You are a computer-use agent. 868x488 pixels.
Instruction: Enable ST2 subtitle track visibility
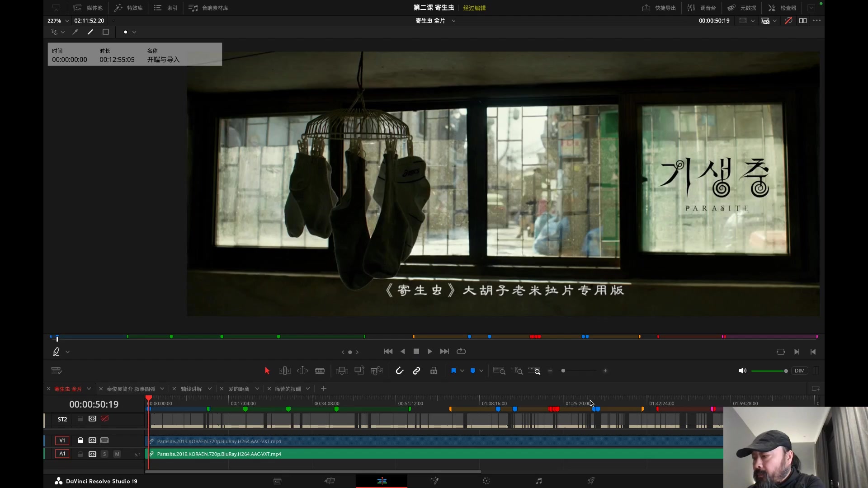[x=105, y=419]
